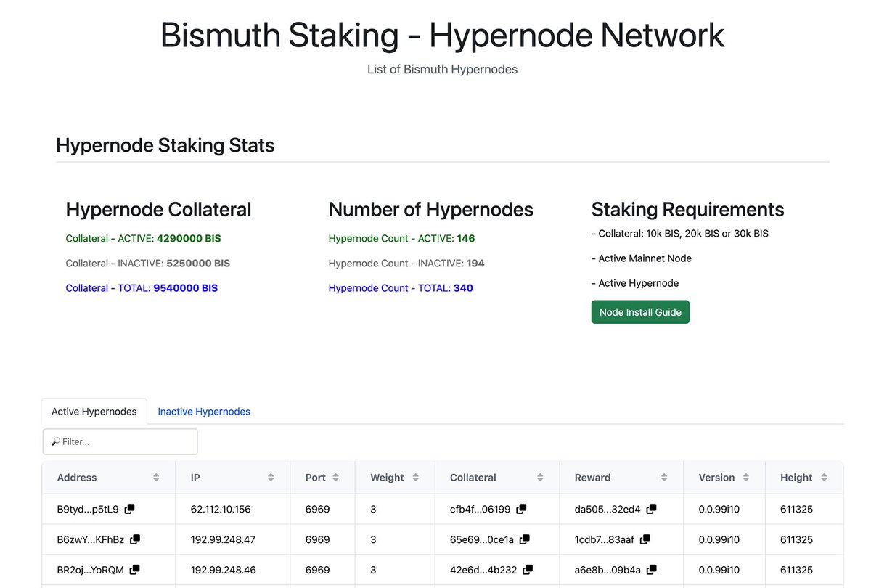Click reward text 1cdb7...83aaf

[605, 540]
